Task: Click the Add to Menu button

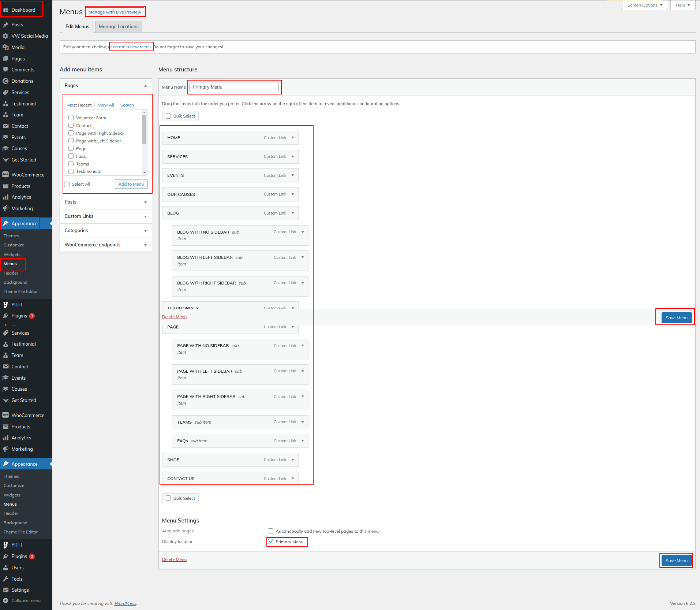Action: click(131, 184)
